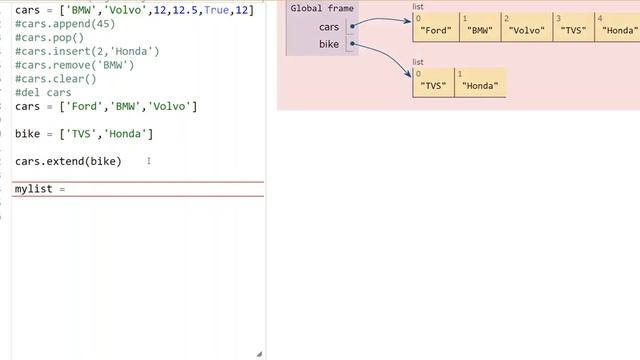This screenshot has height=360, width=640.
Task: Click the line "bike = ['TVS','Honda']"
Action: [x=84, y=134]
